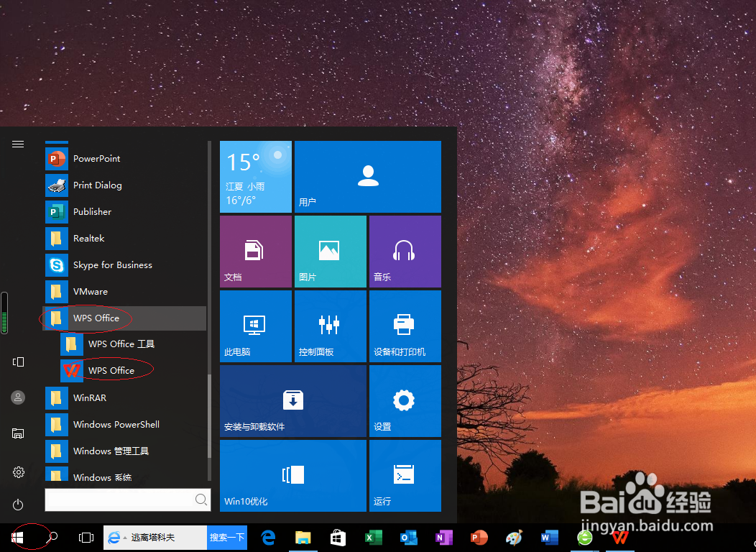Open the Paint palette icon on taskbar

514,538
